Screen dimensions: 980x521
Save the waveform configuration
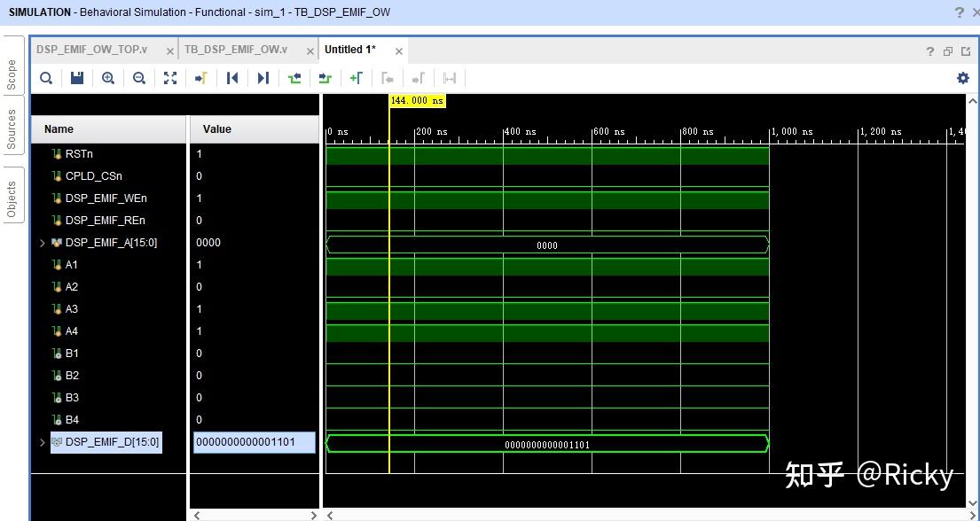76,78
